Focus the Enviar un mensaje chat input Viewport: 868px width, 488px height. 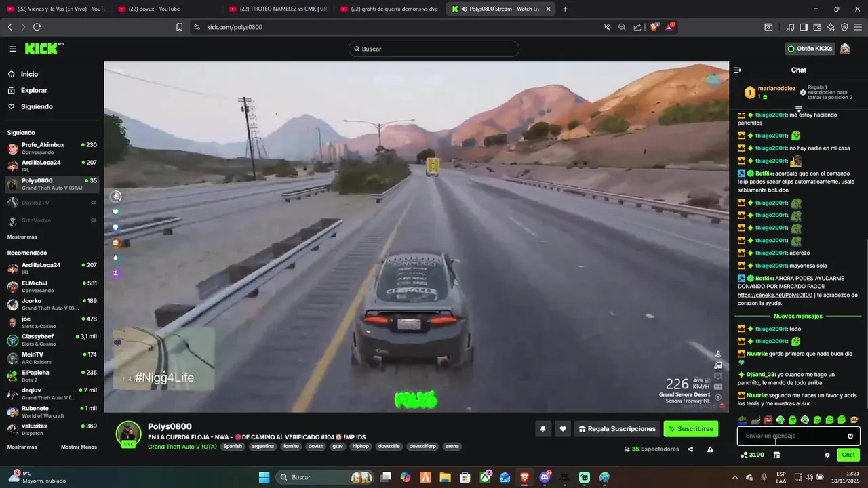tap(799, 436)
